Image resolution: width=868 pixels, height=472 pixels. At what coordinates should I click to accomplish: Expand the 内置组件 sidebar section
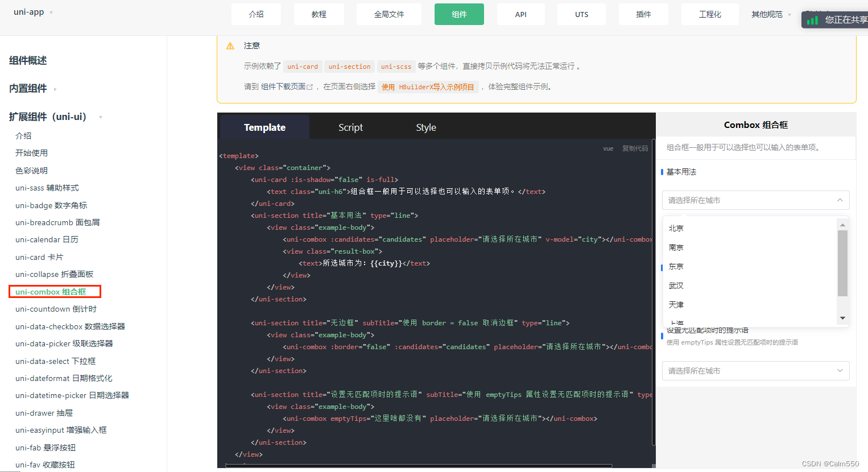pos(29,88)
